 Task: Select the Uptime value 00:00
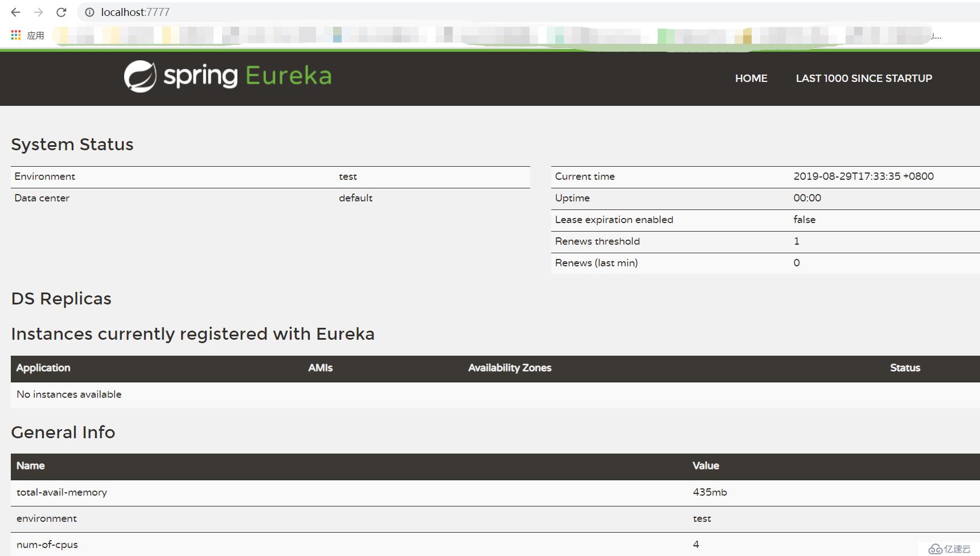tap(807, 198)
